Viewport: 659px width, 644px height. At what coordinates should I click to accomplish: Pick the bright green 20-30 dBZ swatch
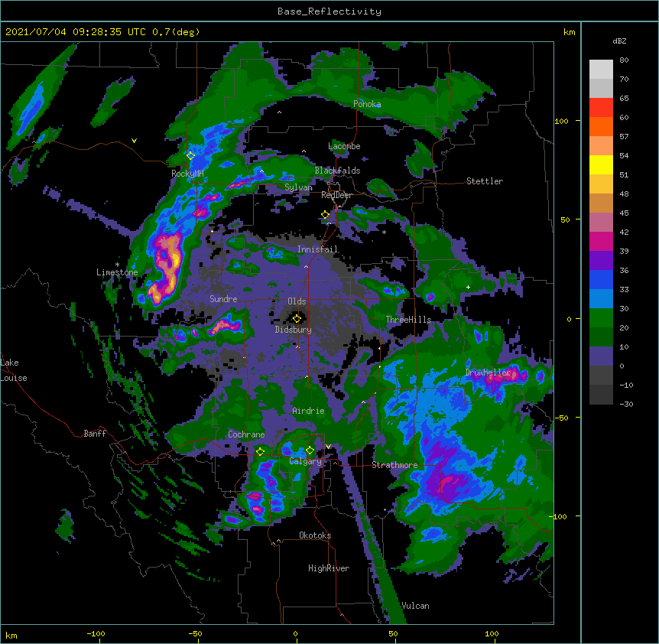601,318
